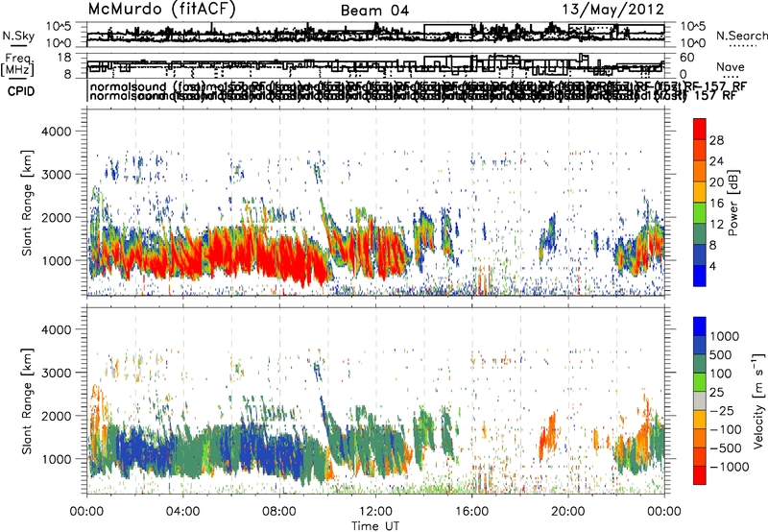Screen dimensions: 768x532
Task: Click the "20:00" time axis tick
Action: pyautogui.click(x=568, y=511)
